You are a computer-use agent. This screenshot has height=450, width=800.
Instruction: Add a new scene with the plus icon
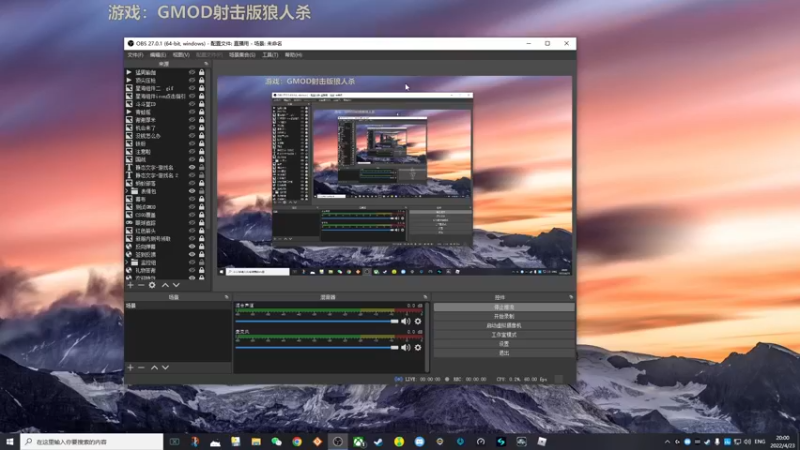pos(131,367)
